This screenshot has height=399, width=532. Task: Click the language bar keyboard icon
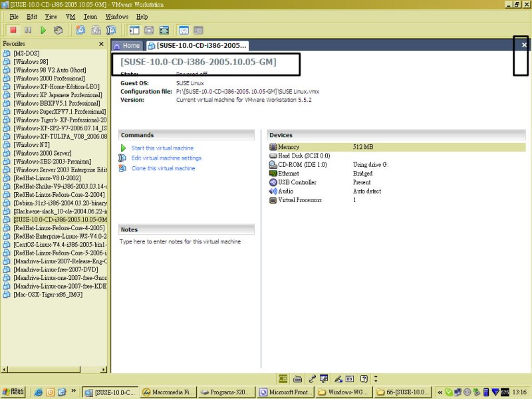click(x=297, y=378)
